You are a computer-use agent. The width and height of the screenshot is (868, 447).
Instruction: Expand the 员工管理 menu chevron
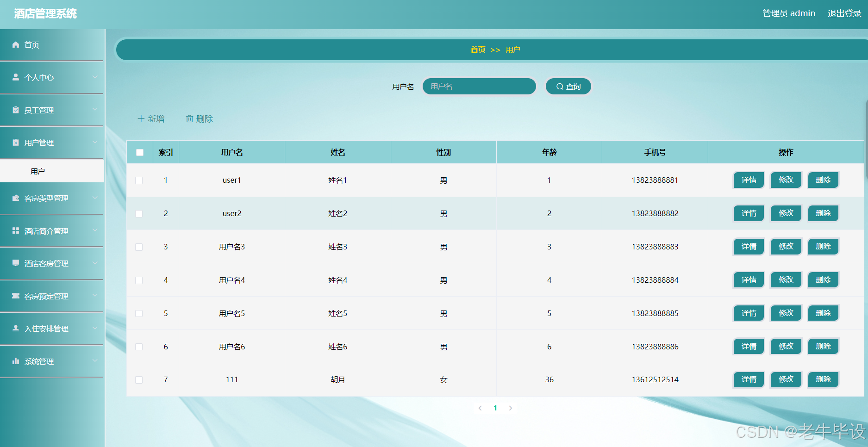coord(95,110)
